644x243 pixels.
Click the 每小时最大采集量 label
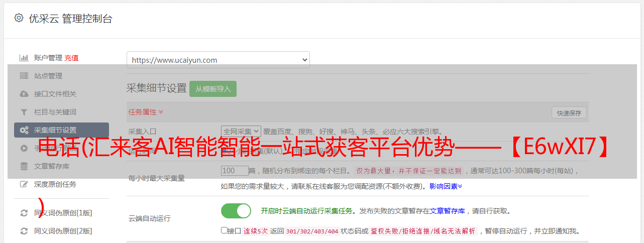pos(157,178)
